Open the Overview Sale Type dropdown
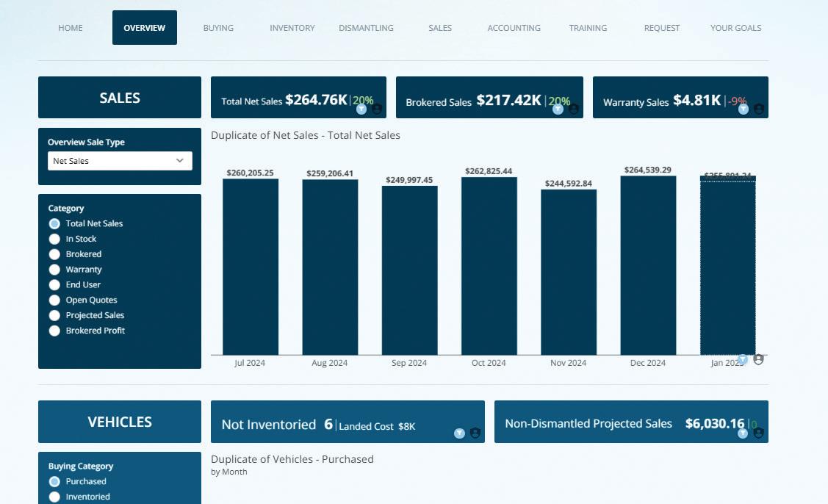 (120, 161)
